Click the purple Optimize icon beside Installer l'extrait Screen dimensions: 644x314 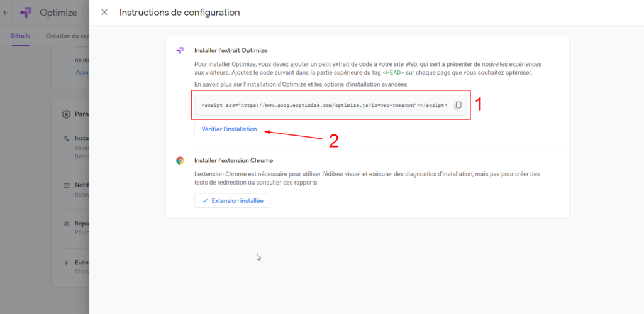click(x=180, y=50)
